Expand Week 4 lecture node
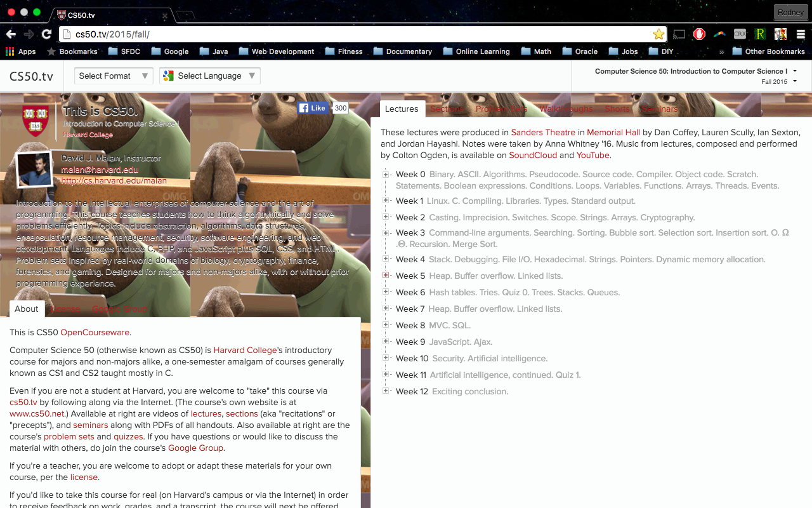 tap(386, 259)
